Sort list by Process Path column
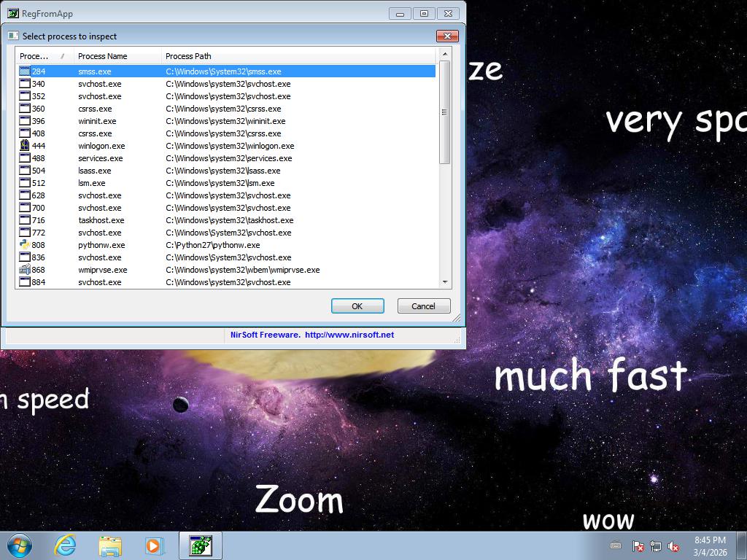This screenshot has height=560, width=747. [x=188, y=56]
